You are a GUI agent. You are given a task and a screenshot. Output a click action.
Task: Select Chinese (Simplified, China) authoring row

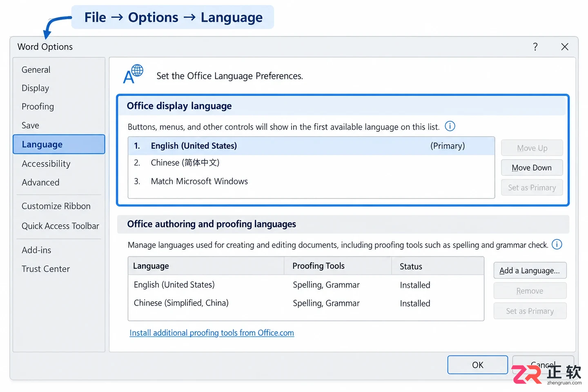[x=306, y=303]
